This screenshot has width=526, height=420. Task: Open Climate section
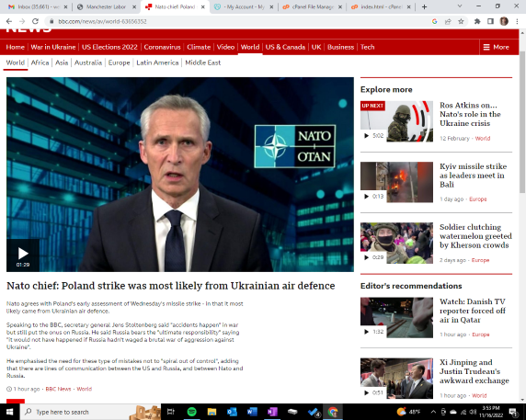[199, 47]
